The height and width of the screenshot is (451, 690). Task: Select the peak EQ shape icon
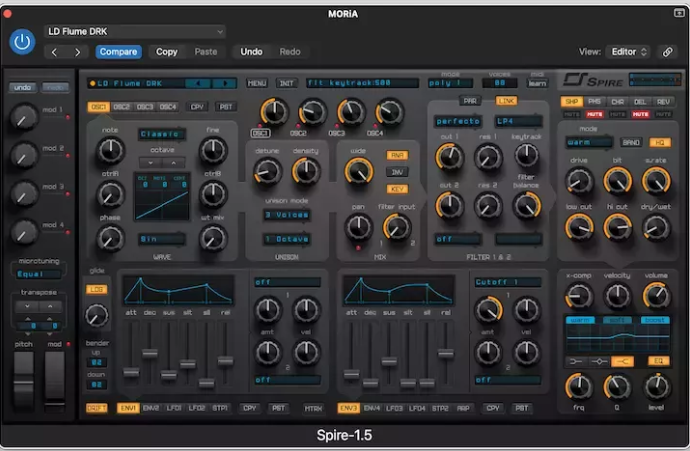click(599, 361)
